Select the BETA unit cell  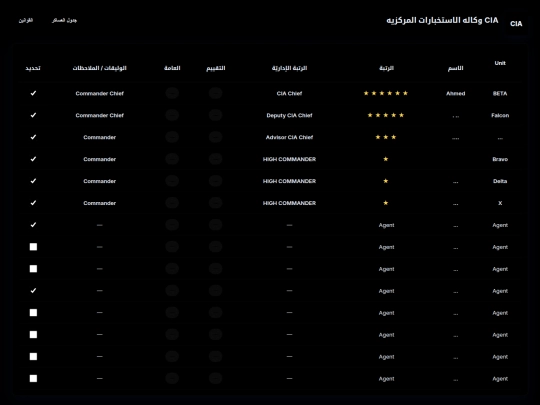pyautogui.click(x=500, y=93)
